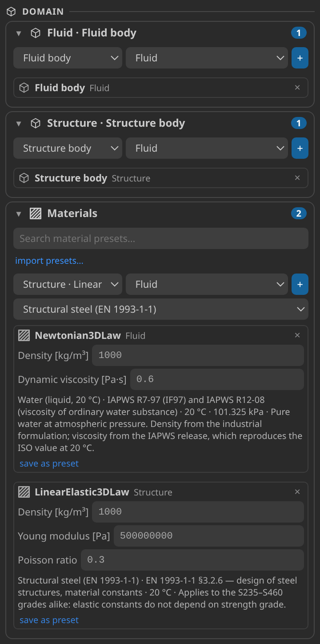
Task: Click the hatched icon next to Newtonian3DLaw
Action: (x=24, y=335)
